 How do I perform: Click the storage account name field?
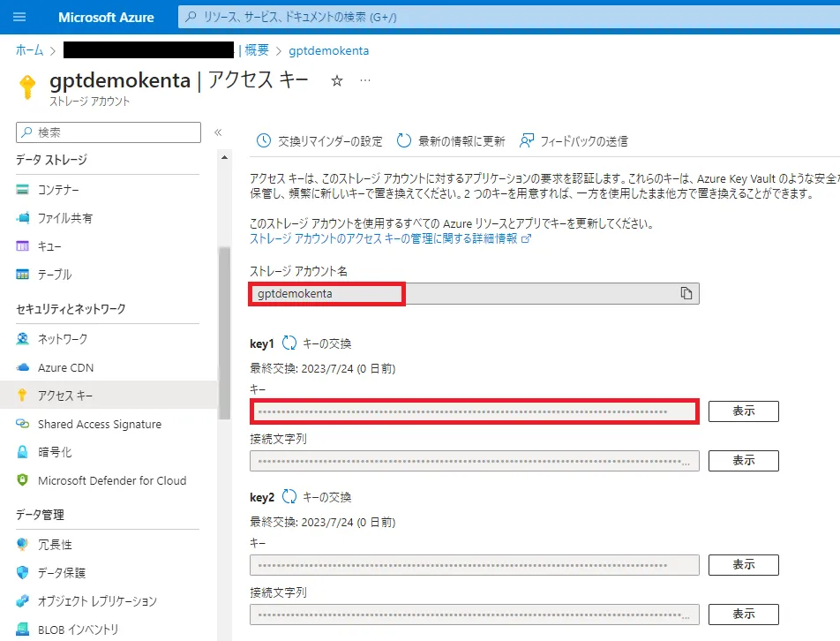(474, 294)
